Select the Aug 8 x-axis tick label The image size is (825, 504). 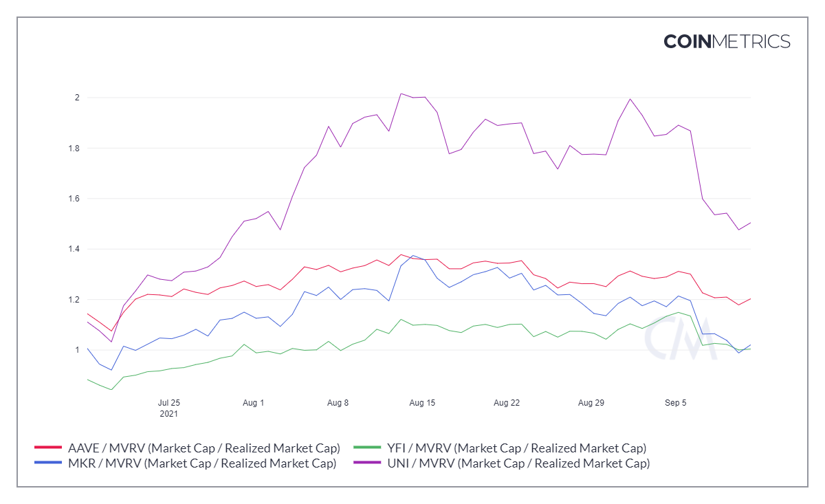[338, 403]
